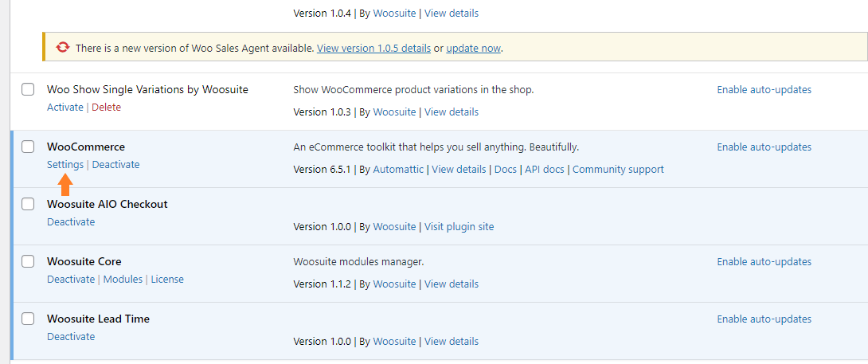The height and width of the screenshot is (364, 868).
Task: Select the Woosuite AIO Checkout checkbox
Action: pos(28,204)
